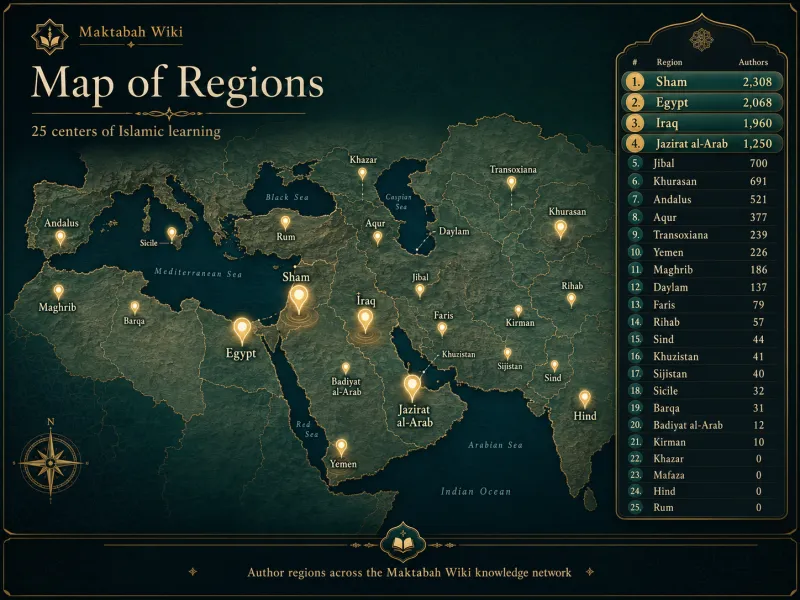Image resolution: width=800 pixels, height=600 pixels.
Task: Click the Maktabah Wiki logo emblem
Action: 49,37
